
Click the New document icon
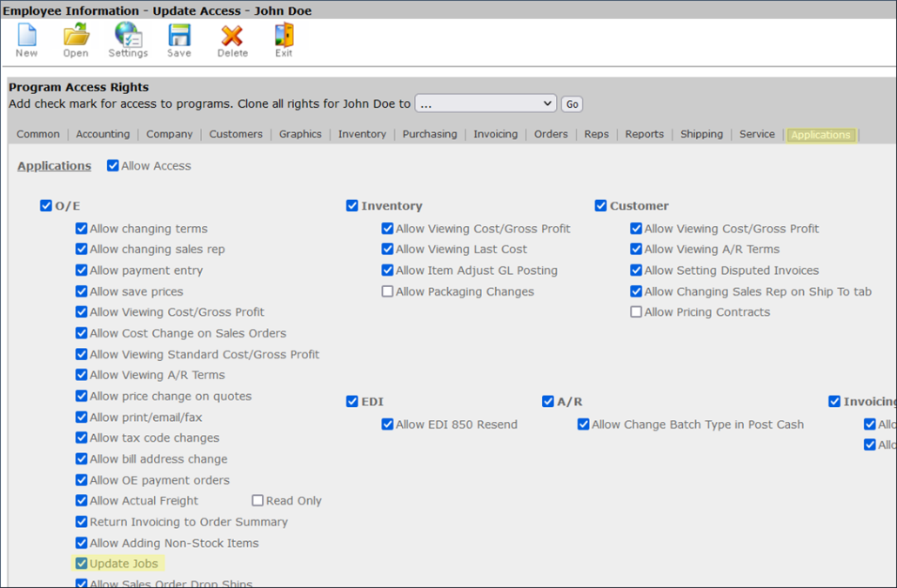pos(27,35)
